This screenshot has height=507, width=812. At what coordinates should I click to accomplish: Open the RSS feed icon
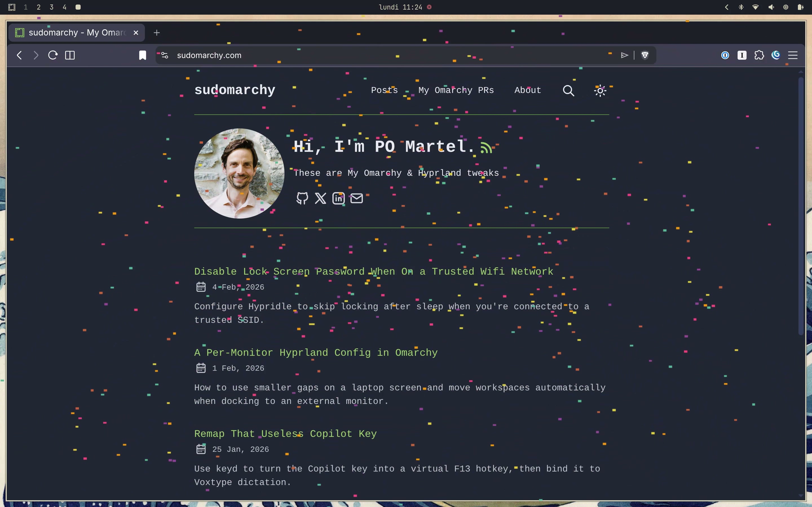486,148
